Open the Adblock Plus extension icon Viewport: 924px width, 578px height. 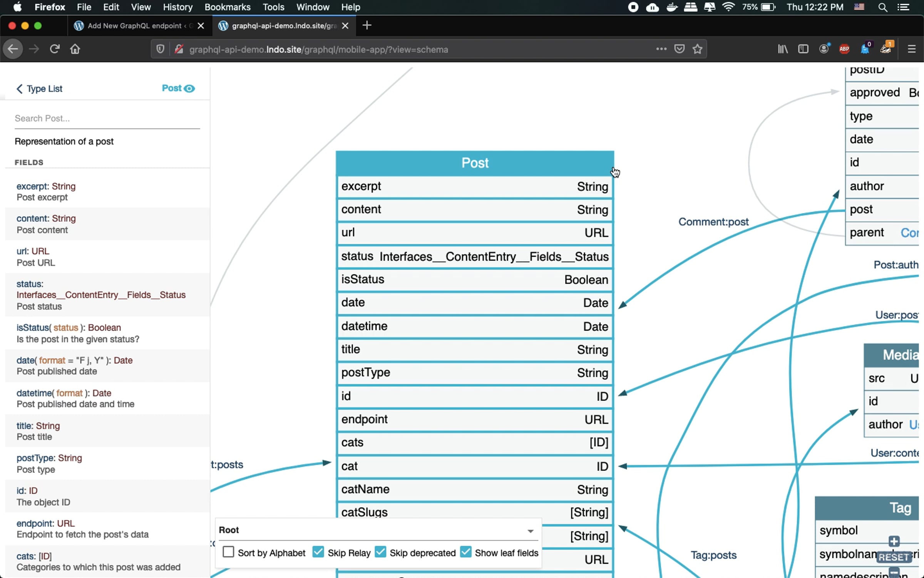(x=844, y=49)
